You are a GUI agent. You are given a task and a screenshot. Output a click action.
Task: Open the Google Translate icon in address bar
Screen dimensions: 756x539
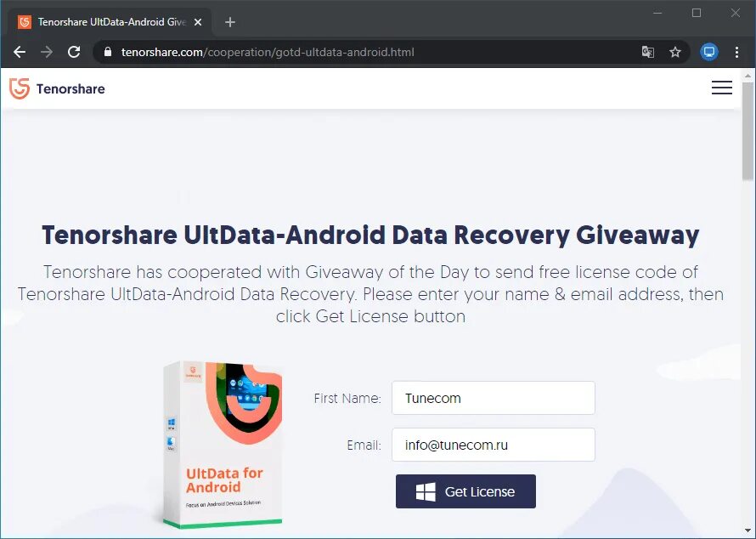(648, 52)
